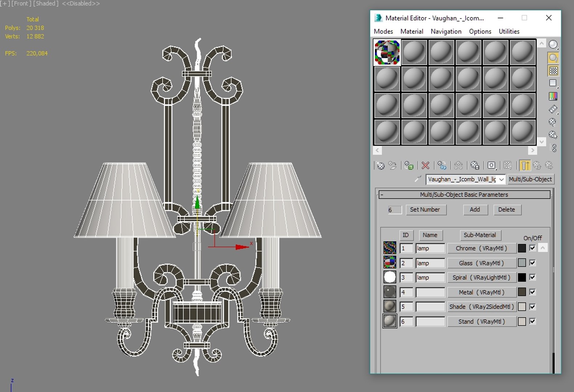The height and width of the screenshot is (392, 574).
Task: Click the Material ID Channel icon
Action: (x=492, y=166)
